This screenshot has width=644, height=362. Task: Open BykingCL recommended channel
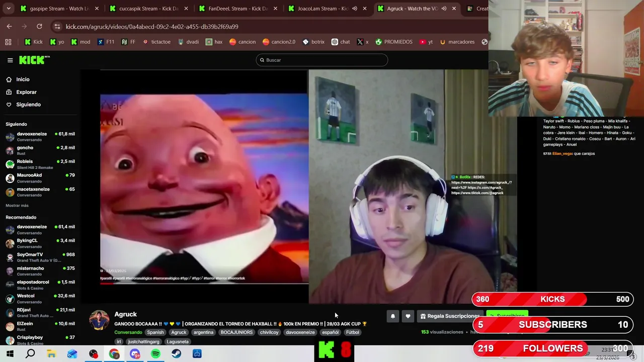[40, 243]
